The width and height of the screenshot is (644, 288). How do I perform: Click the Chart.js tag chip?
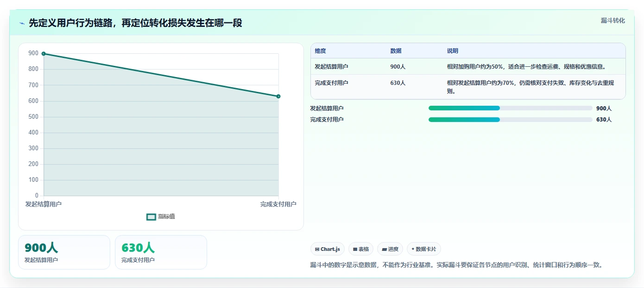pos(328,249)
